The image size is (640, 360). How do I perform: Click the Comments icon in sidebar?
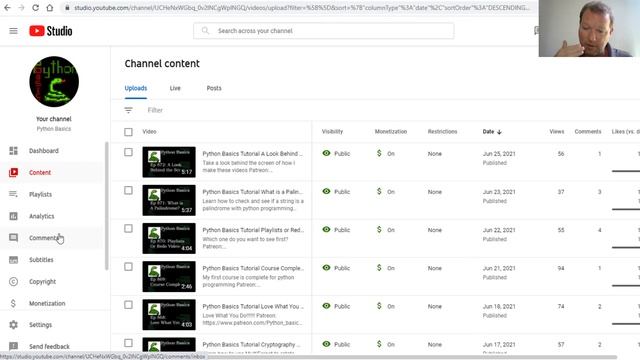coord(13,238)
